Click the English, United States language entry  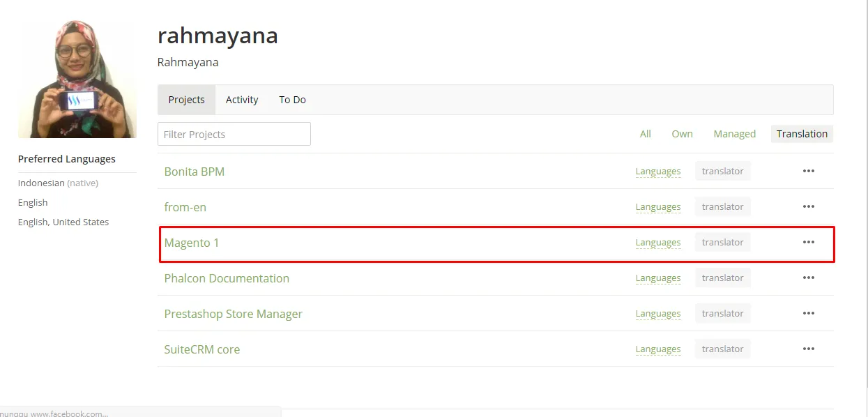[63, 222]
